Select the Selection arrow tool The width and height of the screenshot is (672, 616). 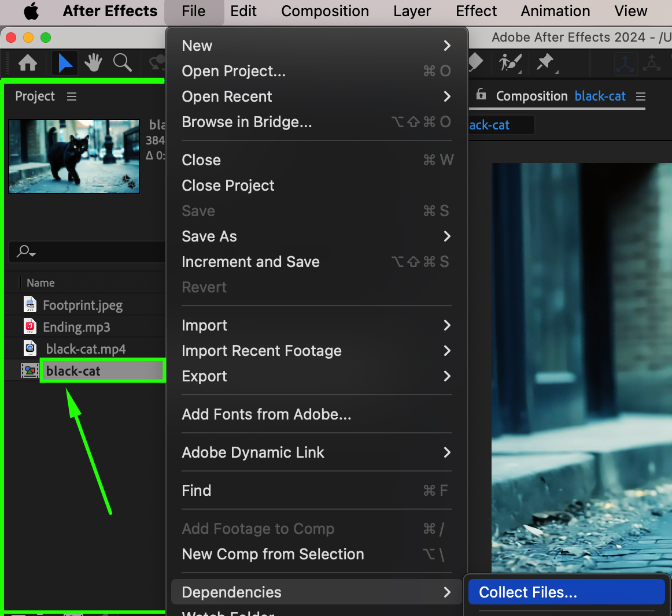(x=65, y=63)
